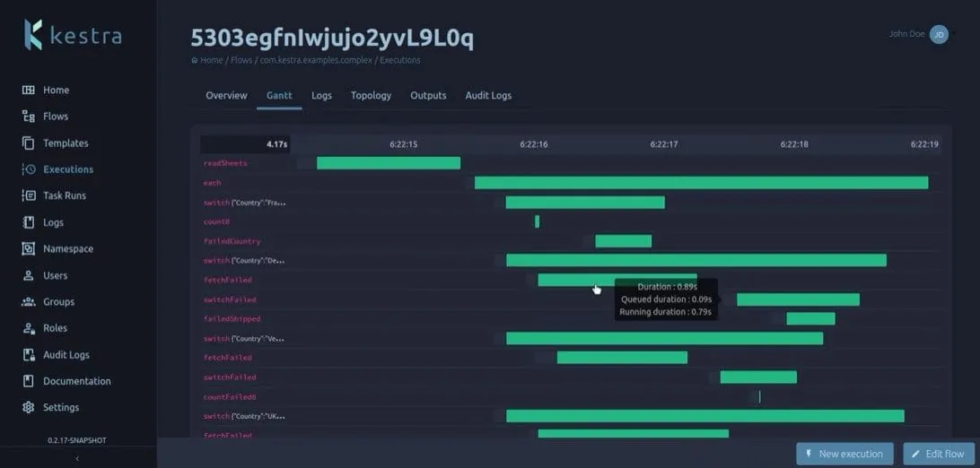Click the Namespace sidebar icon

pyautogui.click(x=28, y=248)
